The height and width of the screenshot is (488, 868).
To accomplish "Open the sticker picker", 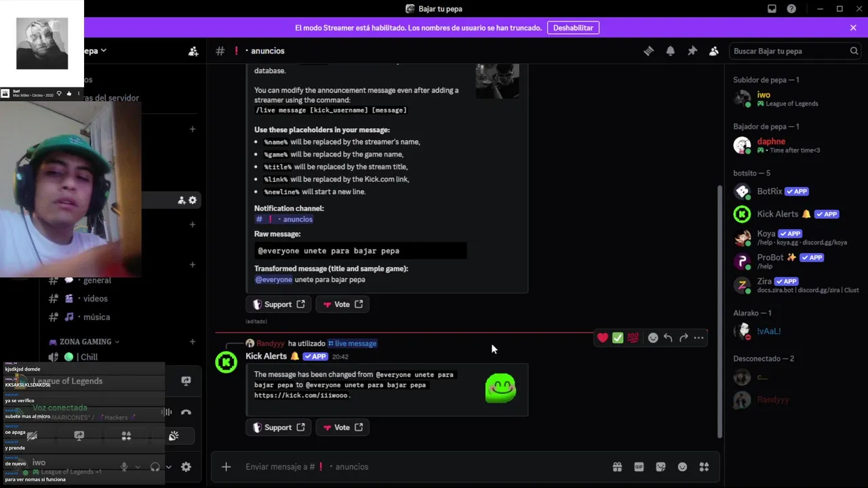I will click(660, 466).
